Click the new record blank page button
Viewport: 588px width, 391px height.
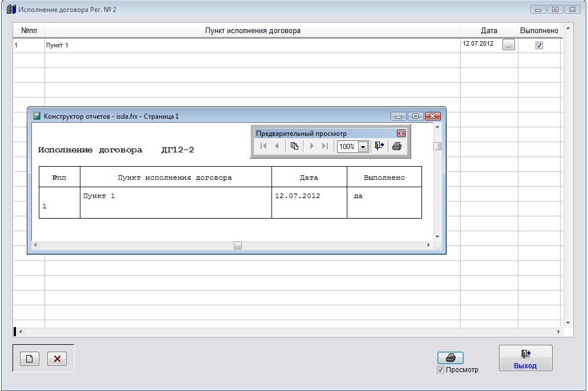29,358
